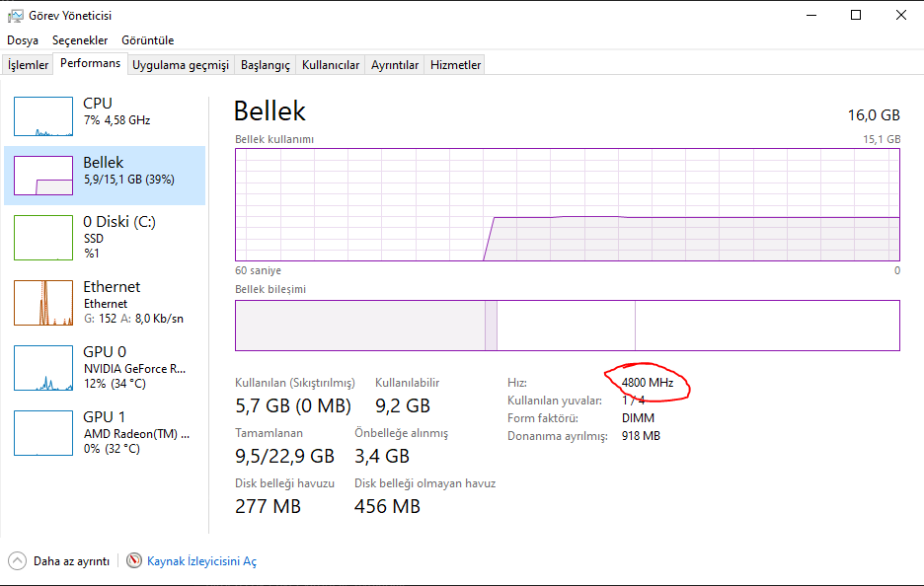The image size is (924, 586).
Task: Open the Seçenekler menu
Action: 80,40
